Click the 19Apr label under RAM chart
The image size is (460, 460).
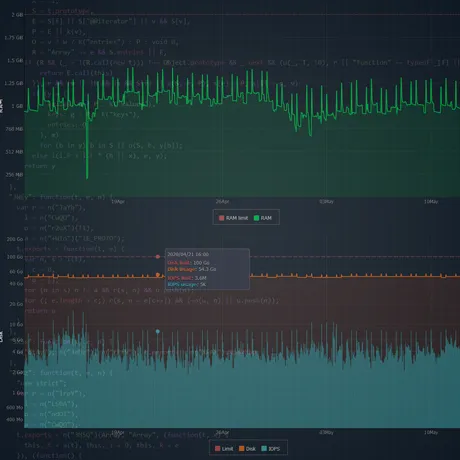click(x=118, y=201)
